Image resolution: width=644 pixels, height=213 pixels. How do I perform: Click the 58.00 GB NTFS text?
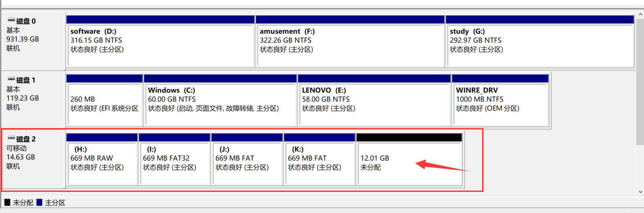[x=326, y=99]
